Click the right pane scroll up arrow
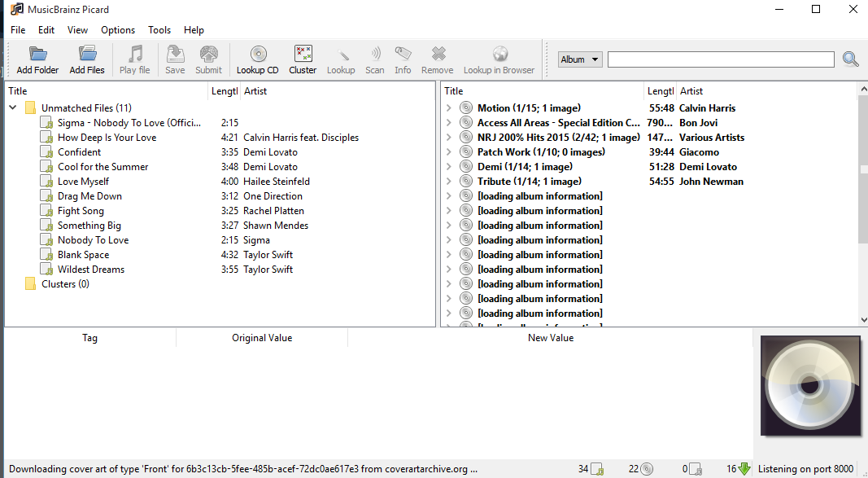This screenshot has height=478, width=868. (x=863, y=89)
